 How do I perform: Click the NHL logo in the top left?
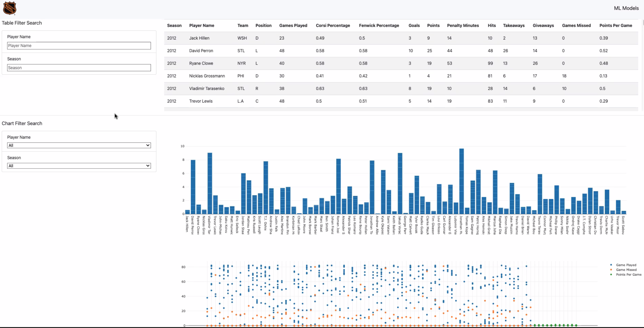point(10,8)
